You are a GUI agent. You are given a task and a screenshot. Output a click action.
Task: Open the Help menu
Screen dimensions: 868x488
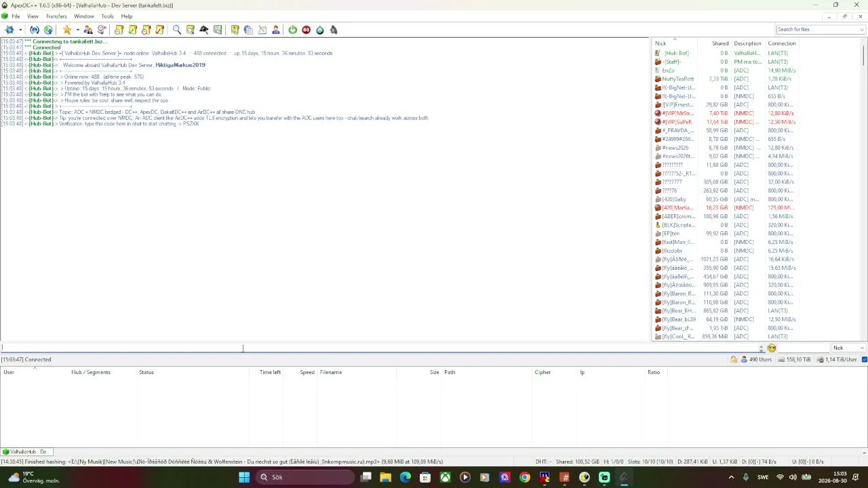click(x=127, y=16)
